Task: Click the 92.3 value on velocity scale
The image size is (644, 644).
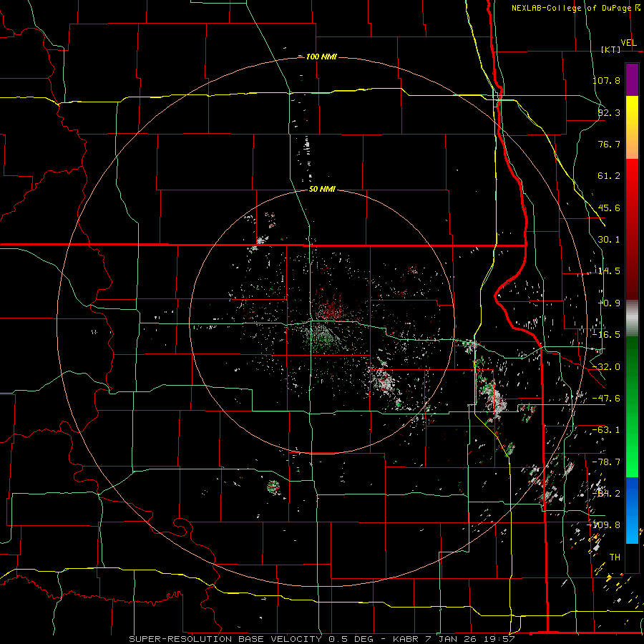Action: coord(609,112)
